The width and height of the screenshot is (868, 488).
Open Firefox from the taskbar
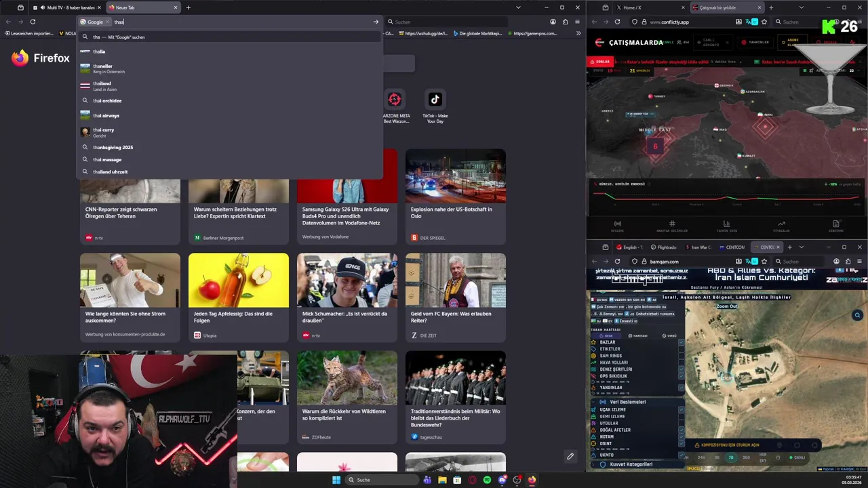point(532,480)
